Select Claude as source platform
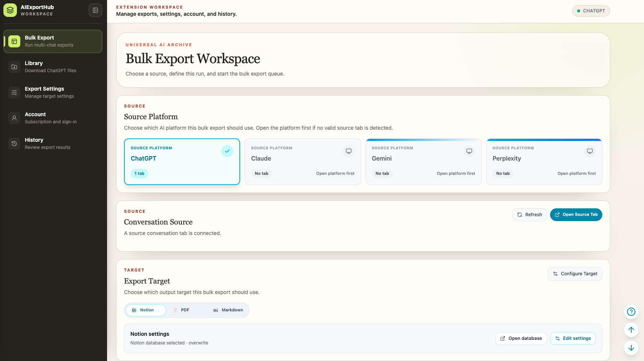 303,162
